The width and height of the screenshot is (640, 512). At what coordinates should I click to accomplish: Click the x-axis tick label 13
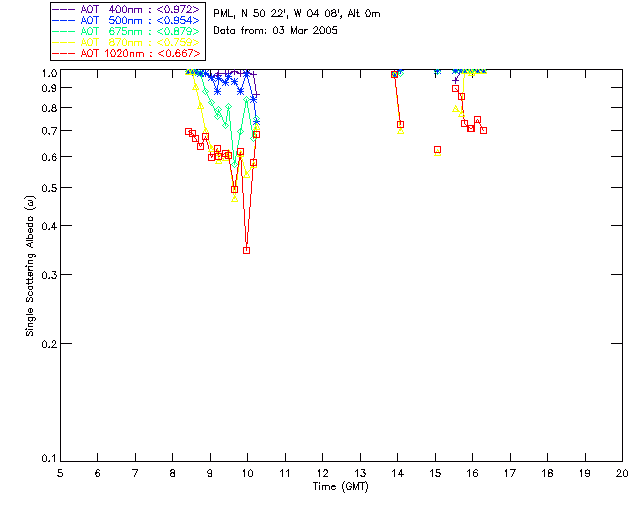pos(360,473)
